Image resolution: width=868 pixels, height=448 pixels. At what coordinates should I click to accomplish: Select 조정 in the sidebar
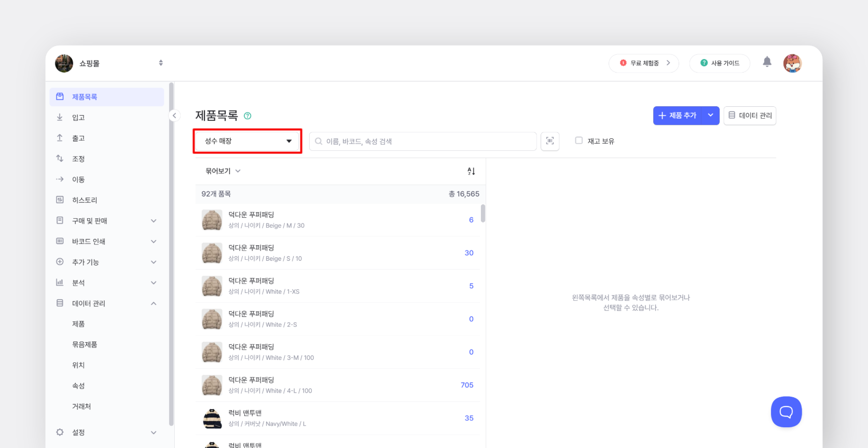(107, 159)
